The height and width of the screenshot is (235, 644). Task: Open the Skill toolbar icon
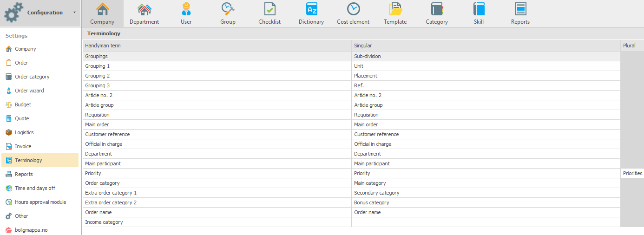(479, 13)
